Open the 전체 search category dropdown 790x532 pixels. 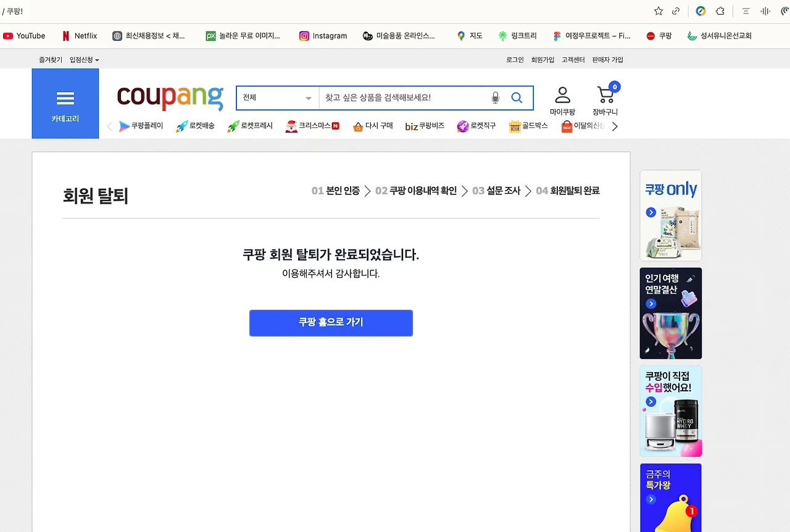pyautogui.click(x=278, y=98)
